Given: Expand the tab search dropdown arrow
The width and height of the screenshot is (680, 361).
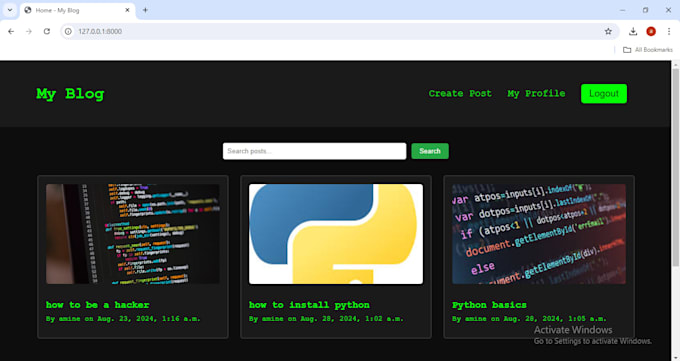Looking at the screenshot, I should (10, 10).
